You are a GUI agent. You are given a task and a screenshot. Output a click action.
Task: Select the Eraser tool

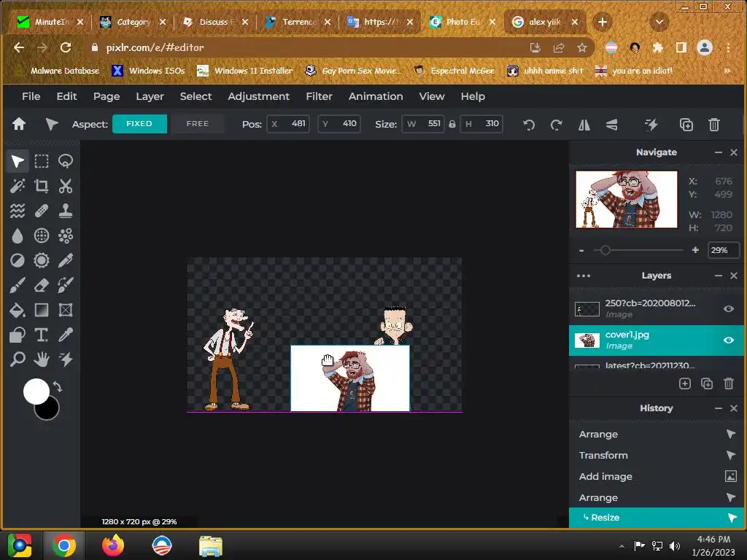(x=42, y=285)
